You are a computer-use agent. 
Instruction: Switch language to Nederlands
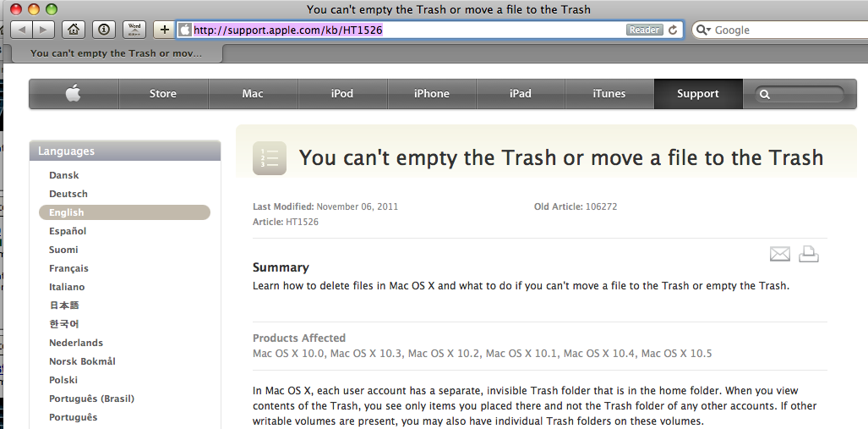[x=76, y=343]
